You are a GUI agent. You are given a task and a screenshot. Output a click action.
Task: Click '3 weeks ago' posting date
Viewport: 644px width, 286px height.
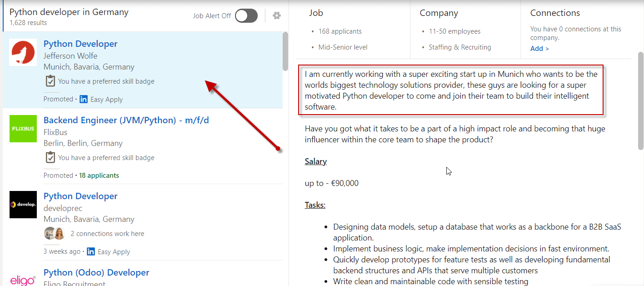62,251
